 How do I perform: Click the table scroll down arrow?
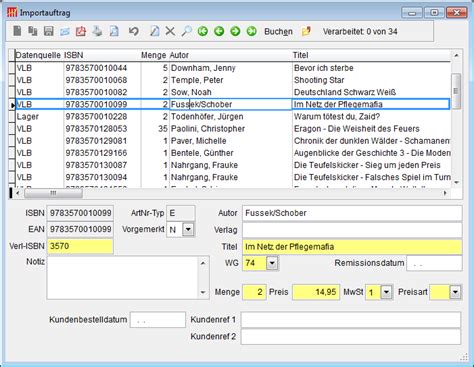pos(456,182)
